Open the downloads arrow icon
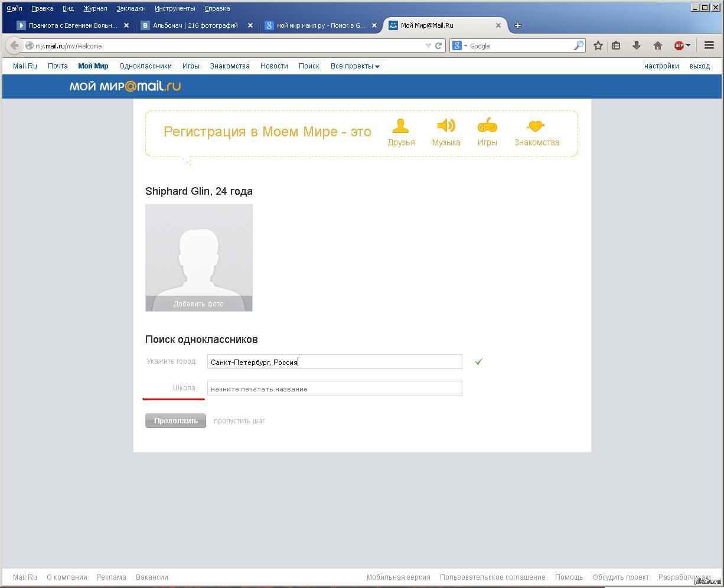724x588 pixels. tap(637, 45)
